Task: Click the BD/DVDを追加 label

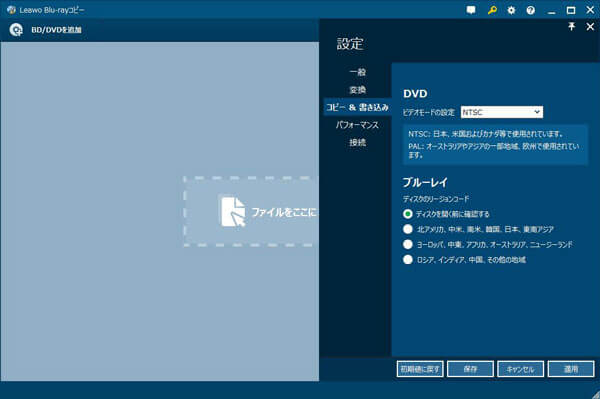Action: (x=56, y=29)
